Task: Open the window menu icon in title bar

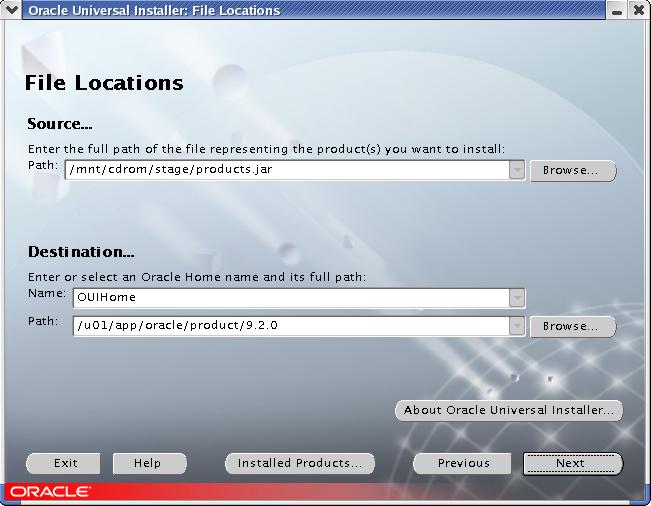Action: point(11,10)
